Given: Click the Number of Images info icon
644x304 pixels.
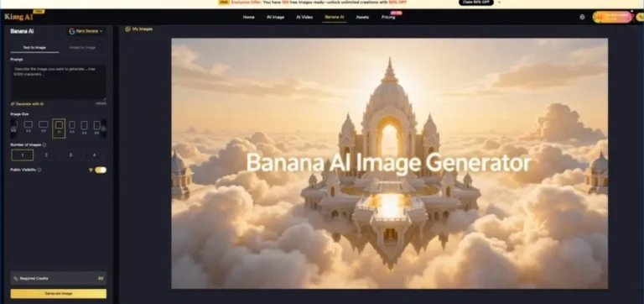Looking at the screenshot, I should click(x=44, y=144).
